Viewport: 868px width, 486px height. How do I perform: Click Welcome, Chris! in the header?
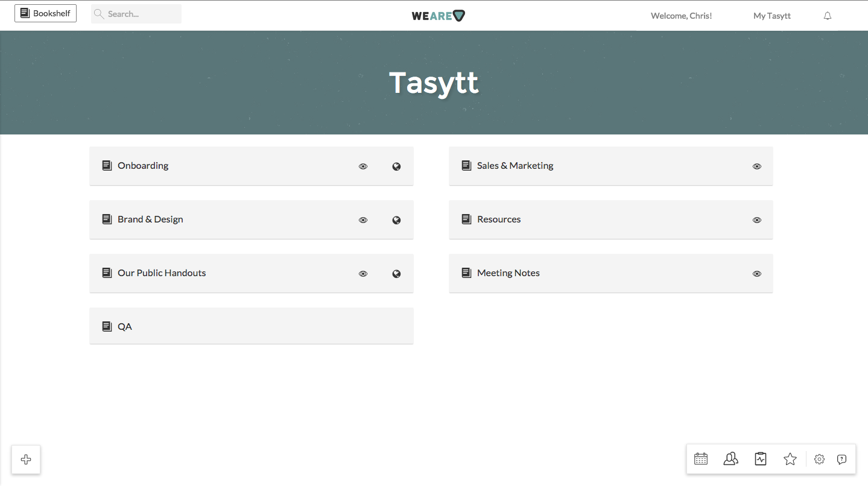pyautogui.click(x=680, y=16)
